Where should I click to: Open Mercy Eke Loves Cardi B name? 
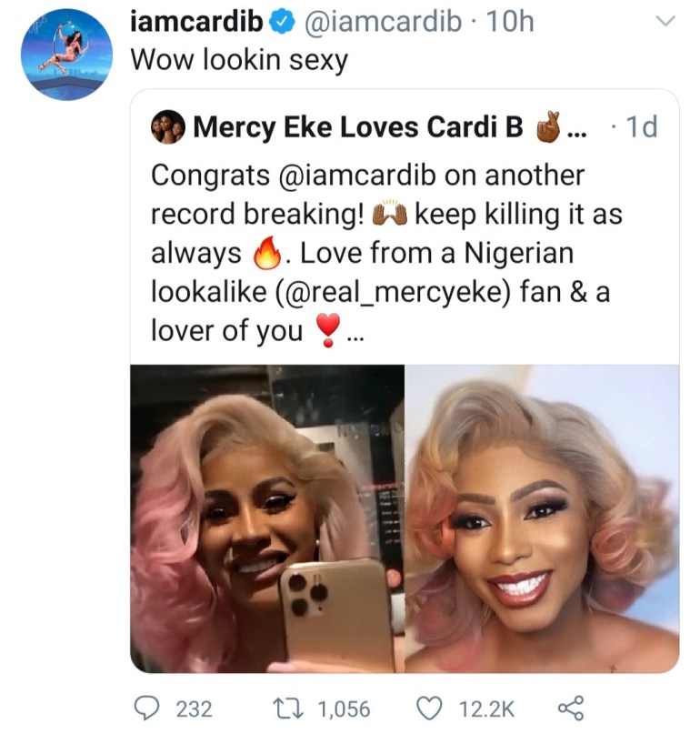[359, 127]
